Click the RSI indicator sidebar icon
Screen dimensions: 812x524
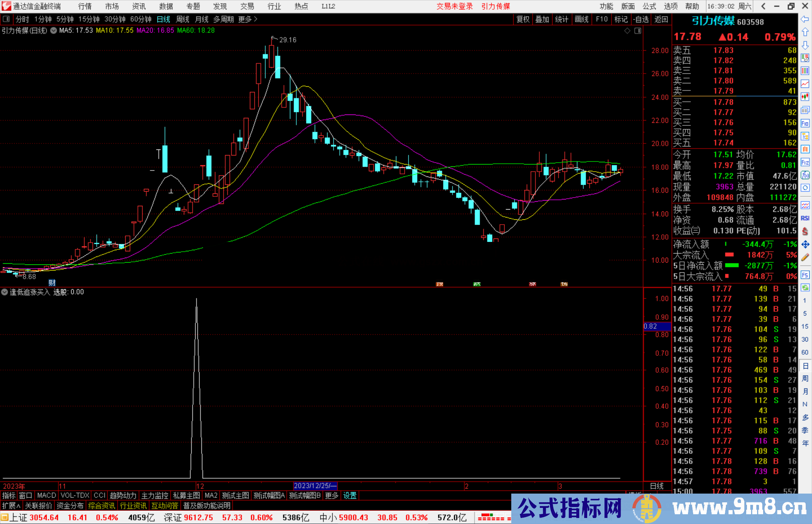pyautogui.click(x=805, y=218)
